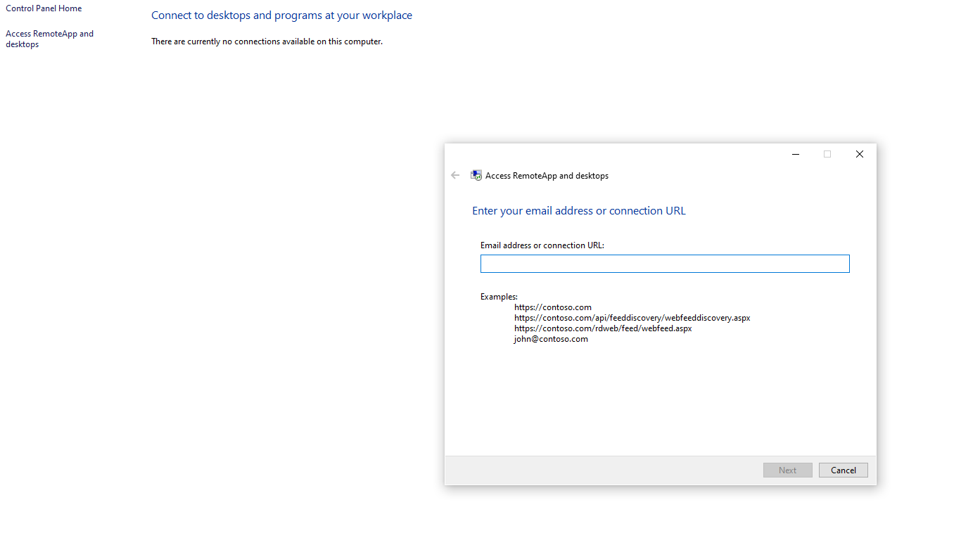This screenshot has height=545, width=980.
Task: Click the 'Examples:' label
Action: (499, 297)
